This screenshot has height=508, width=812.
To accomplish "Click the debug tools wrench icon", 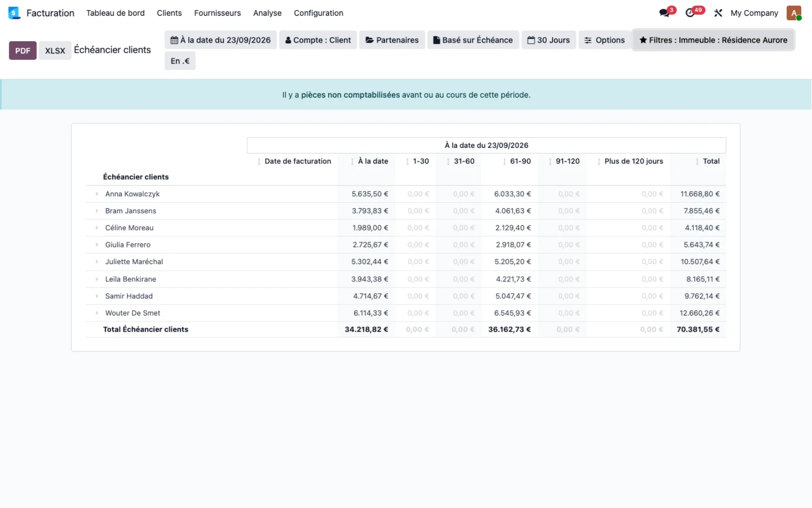I will click(x=718, y=13).
